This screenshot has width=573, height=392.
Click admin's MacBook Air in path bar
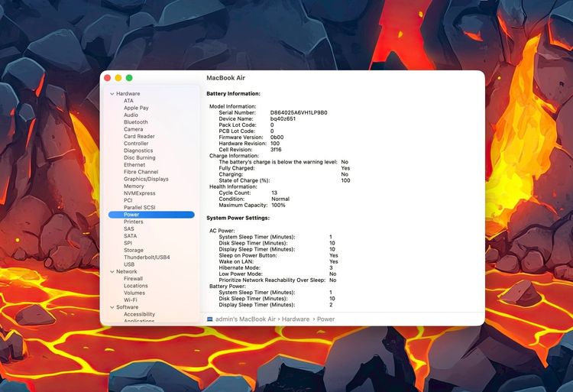tap(245, 319)
